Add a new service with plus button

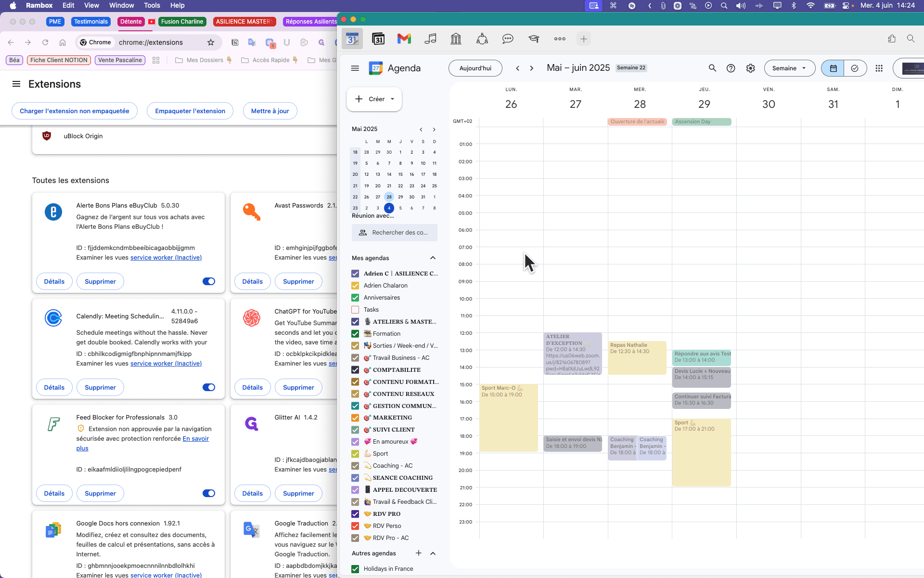[584, 39]
